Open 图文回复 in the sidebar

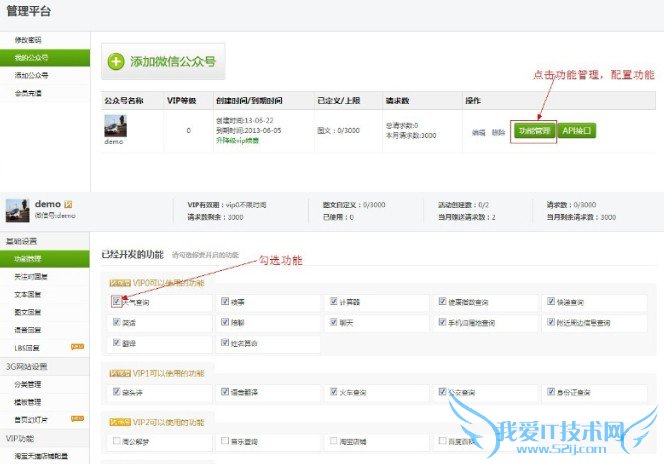pos(28,312)
